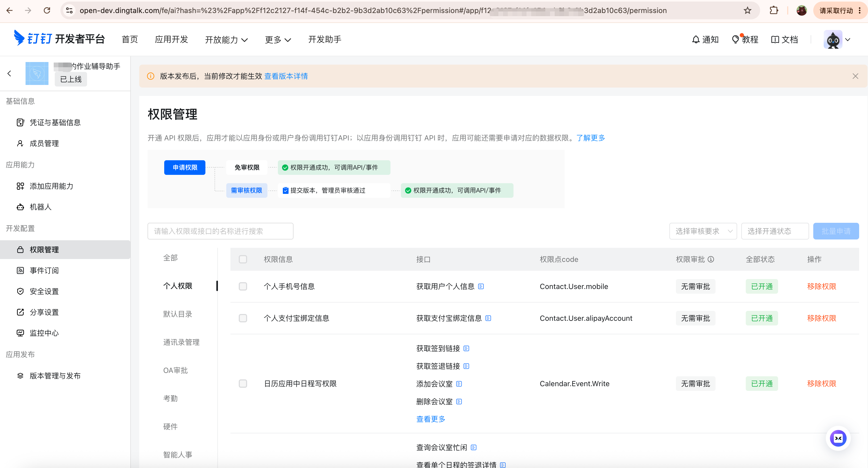Open 成员管理 in sidebar
The height and width of the screenshot is (468, 868).
65,143
